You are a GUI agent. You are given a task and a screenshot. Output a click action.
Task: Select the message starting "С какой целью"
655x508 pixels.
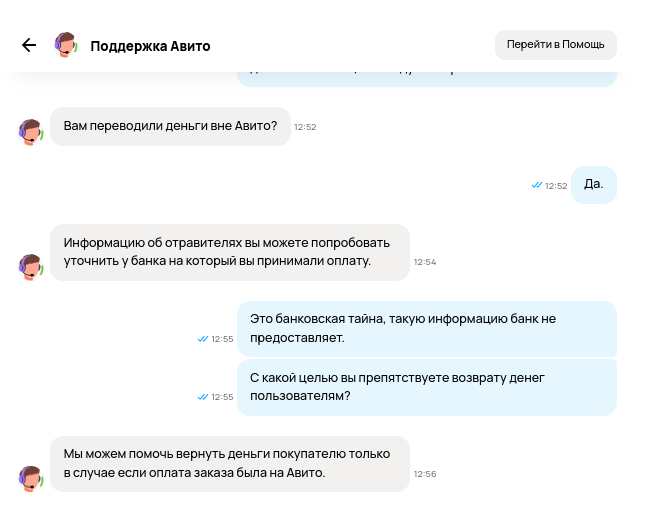point(426,386)
